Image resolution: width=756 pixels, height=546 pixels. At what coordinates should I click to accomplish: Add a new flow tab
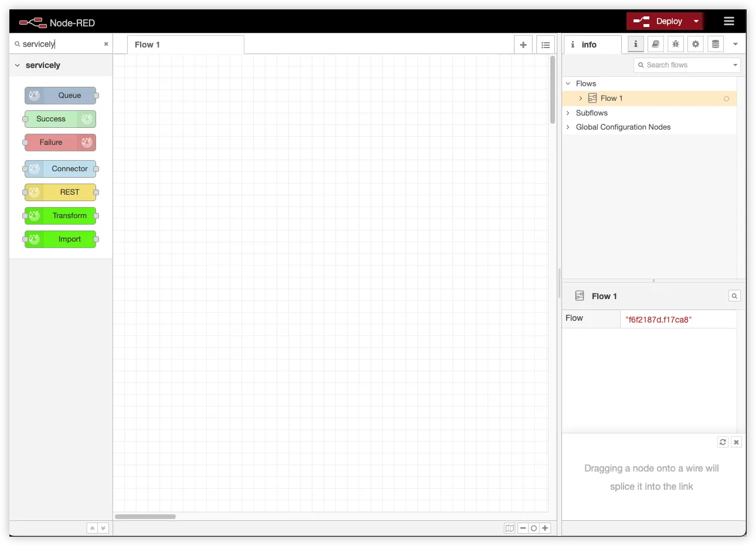coord(523,45)
